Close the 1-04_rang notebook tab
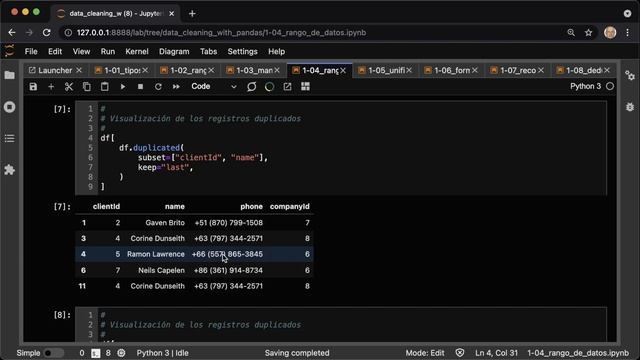This screenshot has height=360, width=640. click(343, 71)
